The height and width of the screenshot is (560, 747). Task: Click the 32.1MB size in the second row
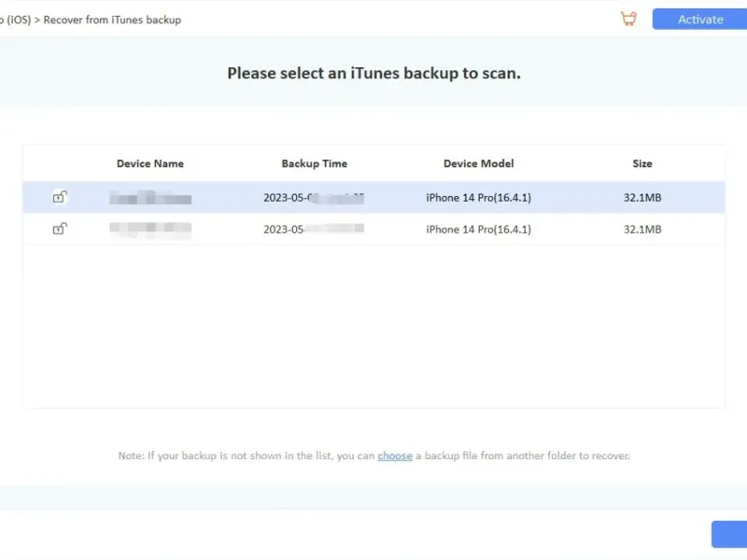(x=641, y=230)
